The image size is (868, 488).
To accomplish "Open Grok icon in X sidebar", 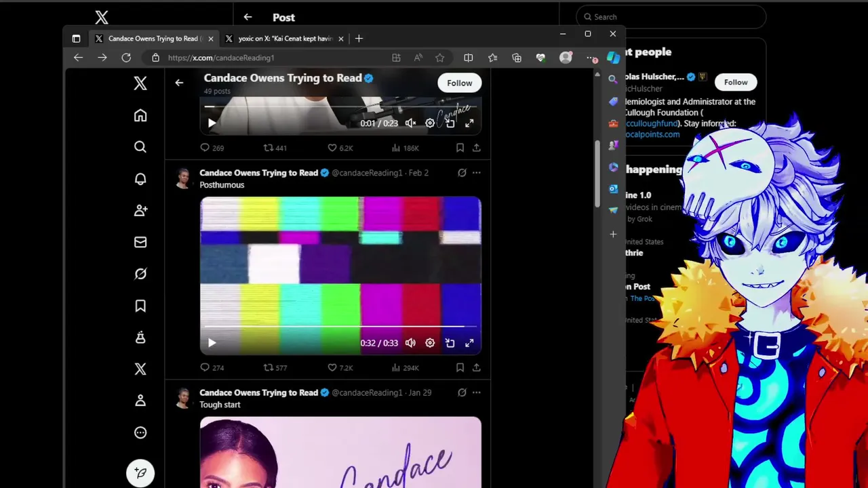I will pyautogui.click(x=140, y=274).
